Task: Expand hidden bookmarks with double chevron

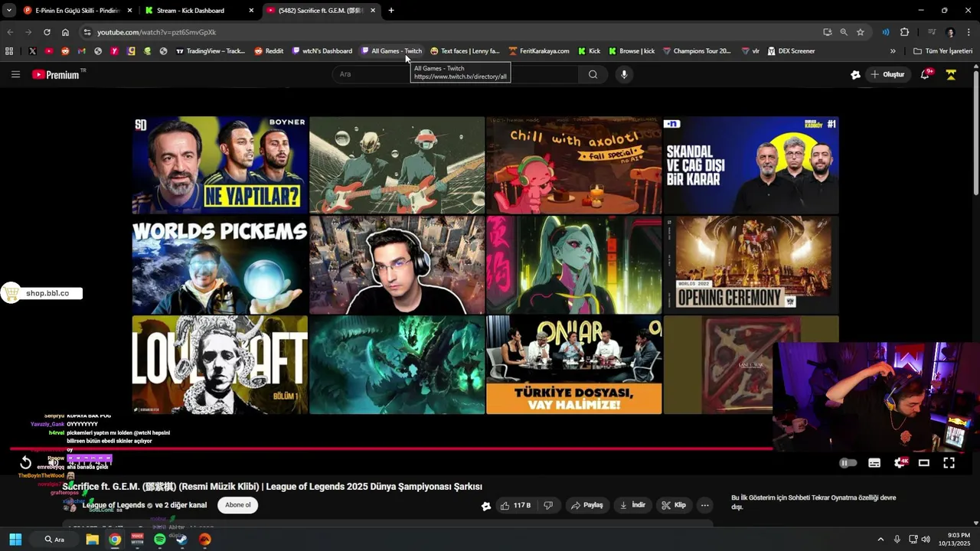Action: pyautogui.click(x=893, y=51)
